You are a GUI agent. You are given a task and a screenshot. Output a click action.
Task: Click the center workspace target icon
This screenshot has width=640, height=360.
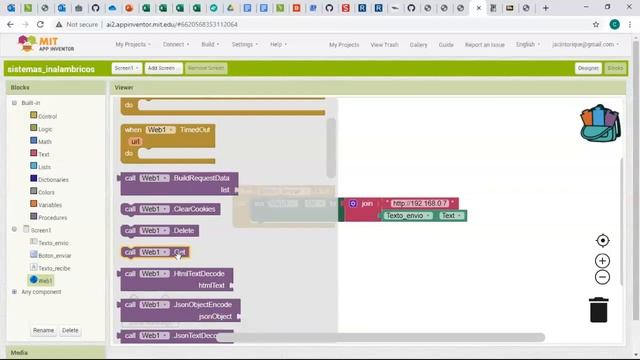pyautogui.click(x=602, y=240)
